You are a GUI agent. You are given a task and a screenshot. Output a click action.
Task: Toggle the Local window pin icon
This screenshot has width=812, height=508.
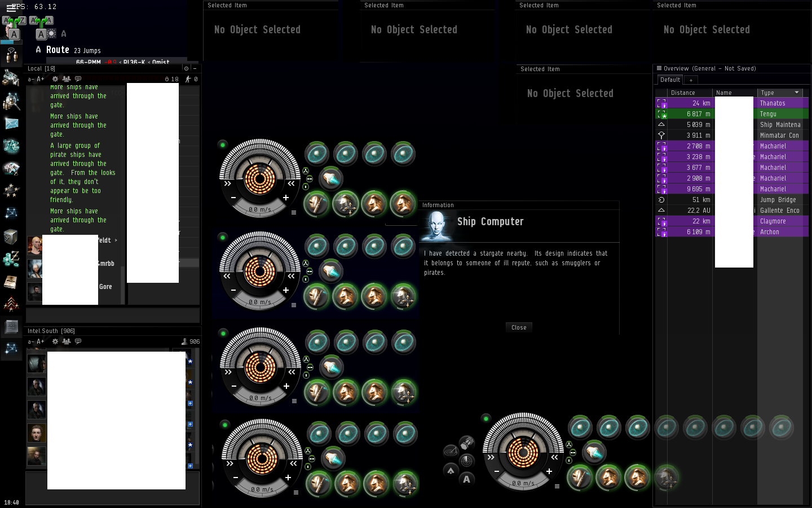tap(186, 68)
